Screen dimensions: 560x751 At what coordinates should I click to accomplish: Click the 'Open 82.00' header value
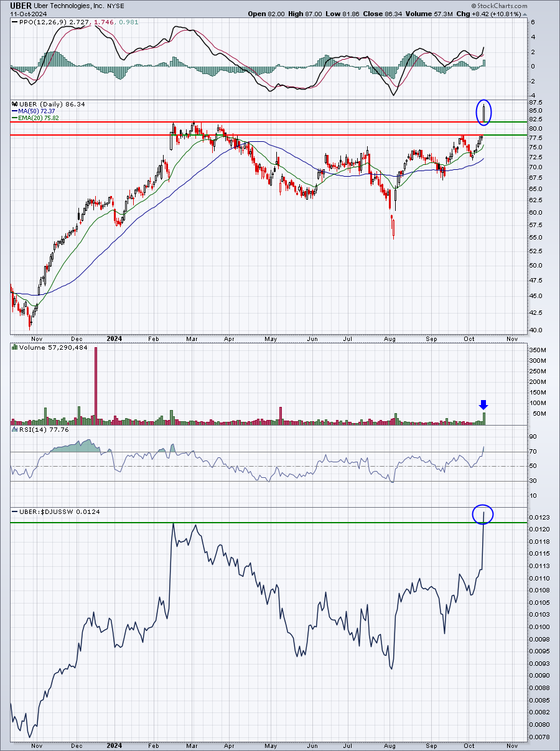[266, 14]
